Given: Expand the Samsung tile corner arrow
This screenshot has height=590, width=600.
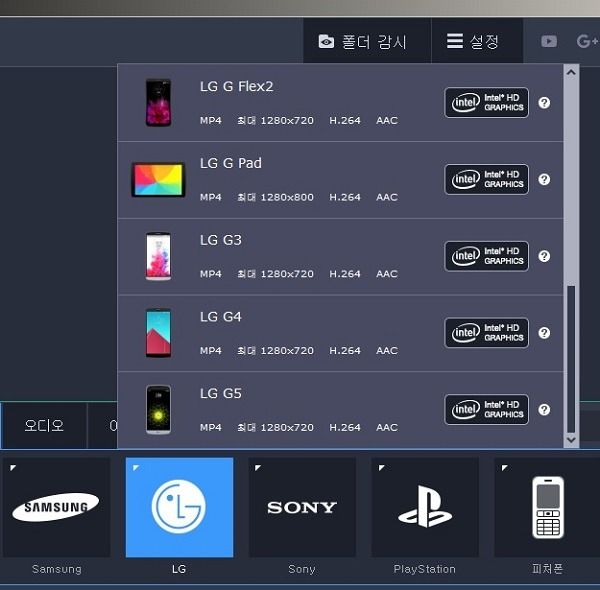Looking at the screenshot, I should click(13, 468).
